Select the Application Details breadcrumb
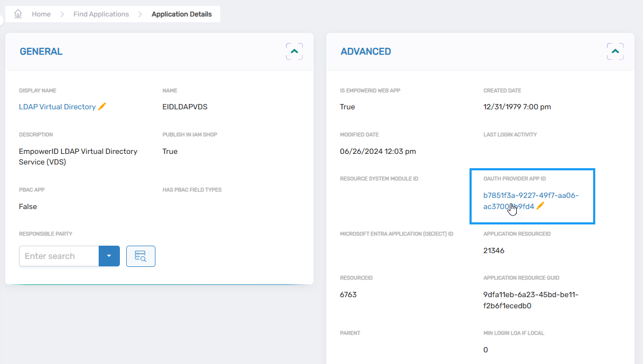The width and height of the screenshot is (643, 364). [181, 14]
